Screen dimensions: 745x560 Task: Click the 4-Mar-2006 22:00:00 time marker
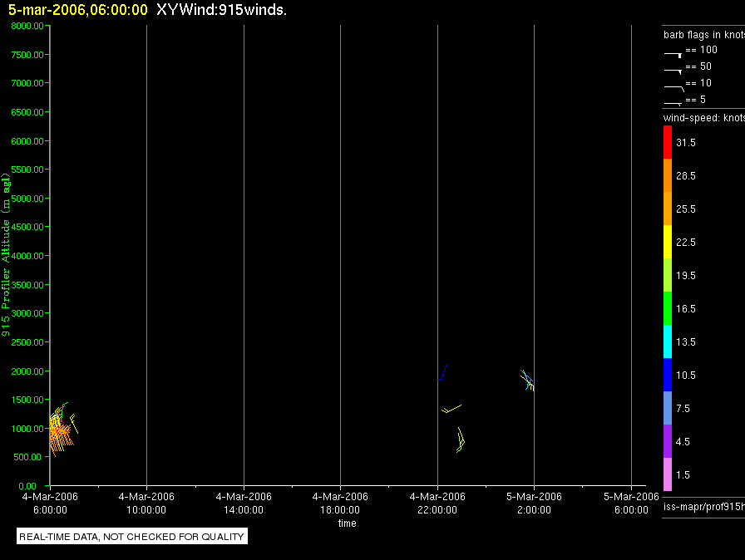pyautogui.click(x=437, y=503)
